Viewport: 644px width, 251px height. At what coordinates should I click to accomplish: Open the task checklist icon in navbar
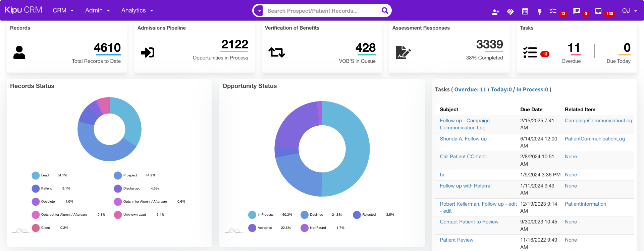click(553, 11)
